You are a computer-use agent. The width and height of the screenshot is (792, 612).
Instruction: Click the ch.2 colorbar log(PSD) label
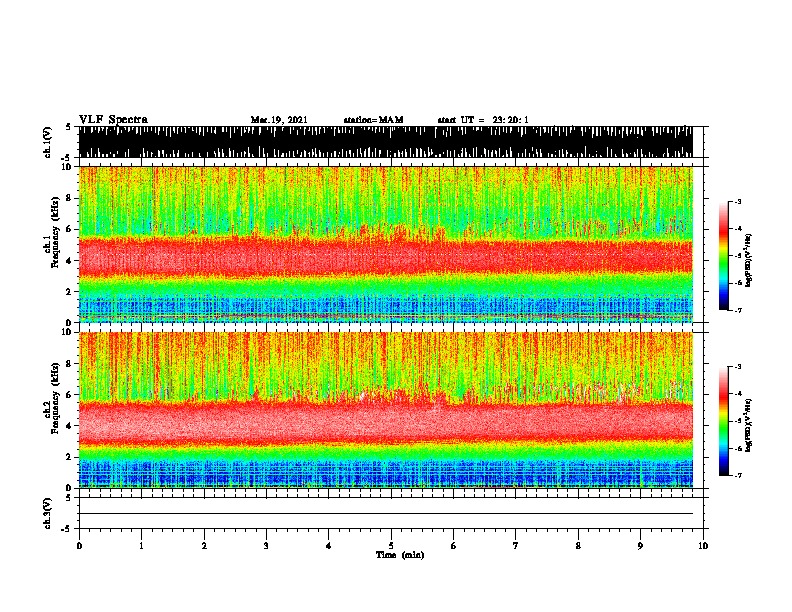748,425
